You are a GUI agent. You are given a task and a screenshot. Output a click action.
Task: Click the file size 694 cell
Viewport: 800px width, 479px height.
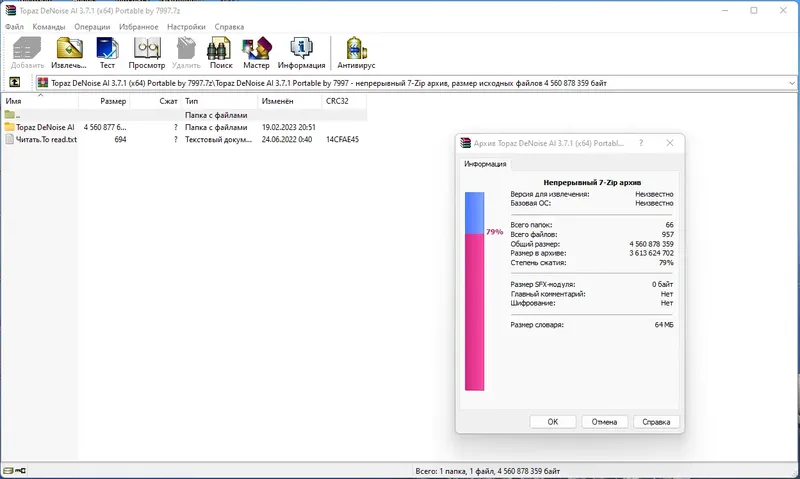click(120, 139)
